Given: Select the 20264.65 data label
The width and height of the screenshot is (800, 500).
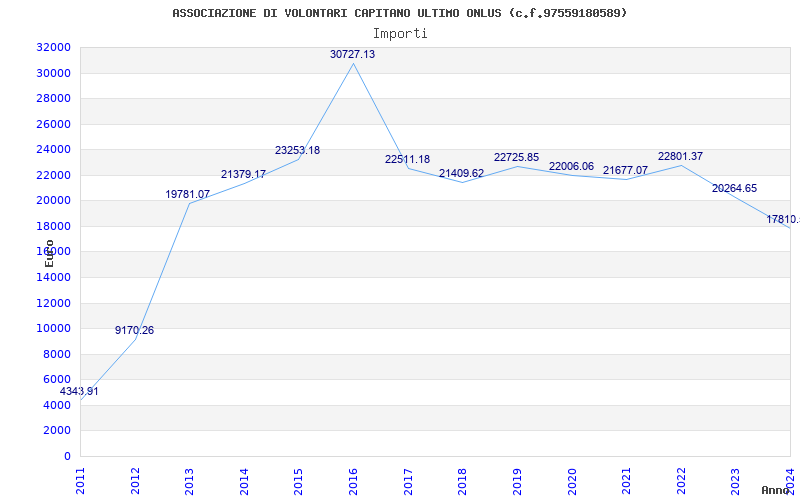Looking at the screenshot, I should click(x=735, y=188).
